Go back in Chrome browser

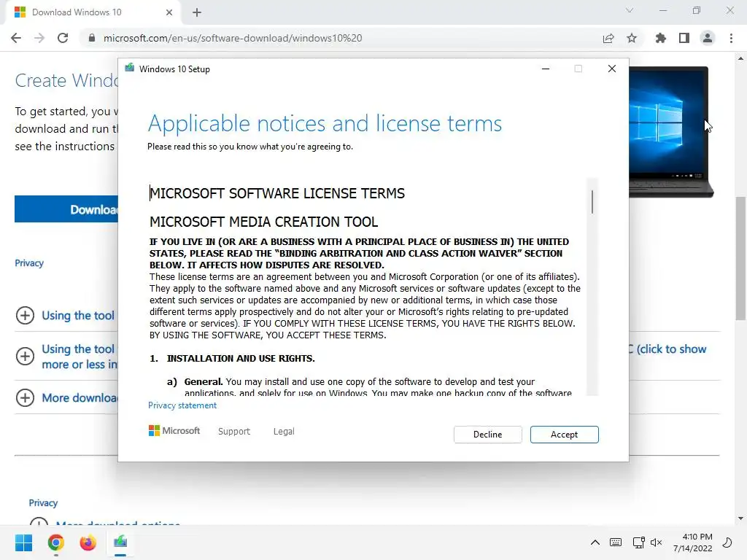click(16, 38)
